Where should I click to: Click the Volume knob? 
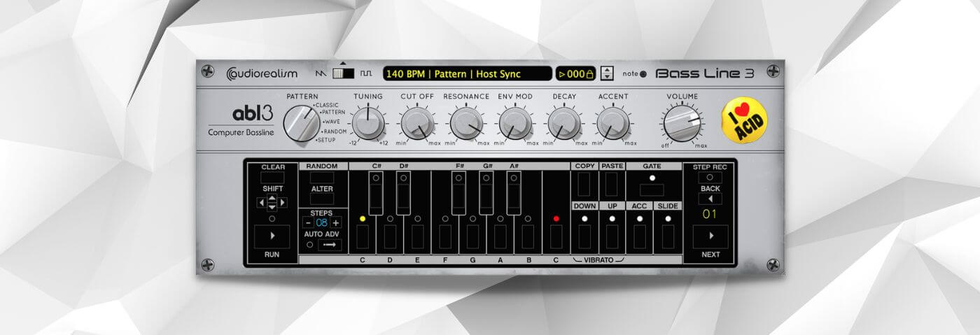pyautogui.click(x=682, y=123)
